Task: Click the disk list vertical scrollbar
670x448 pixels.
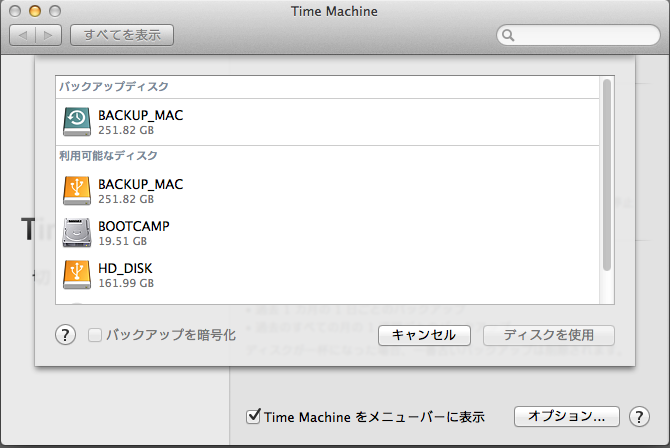Action: (607, 175)
